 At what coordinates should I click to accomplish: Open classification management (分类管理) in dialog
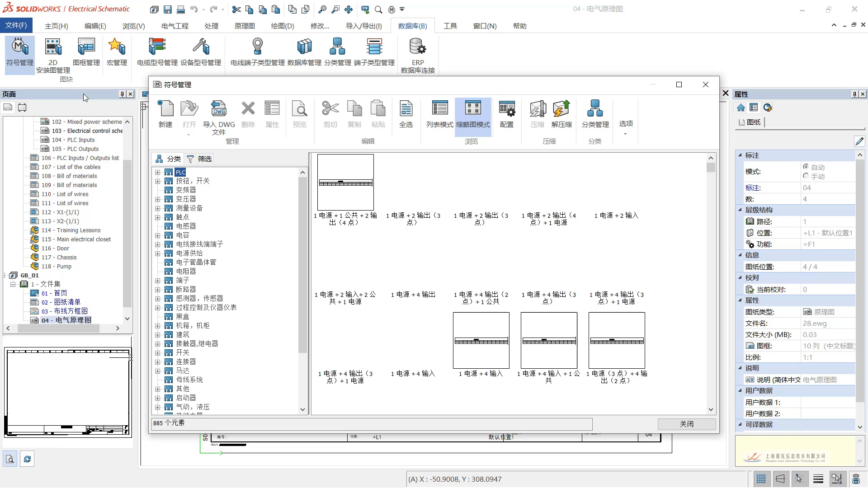pos(595,114)
